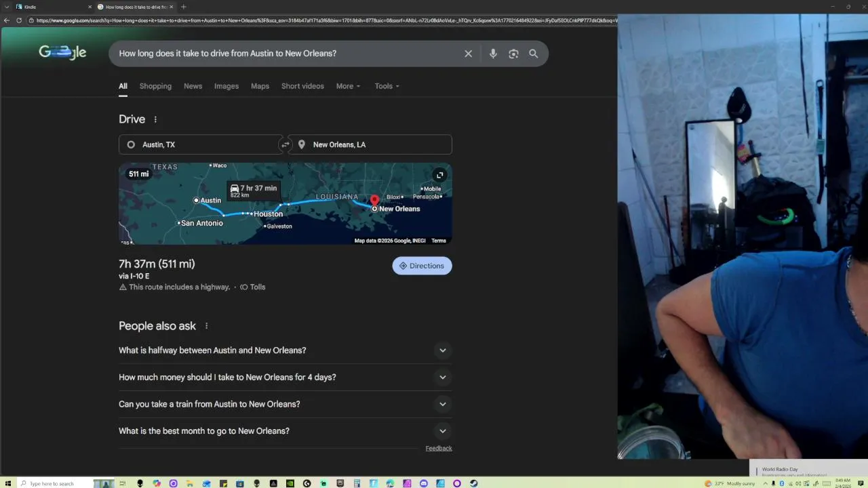Swap origin and destination locations
The width and height of the screenshot is (868, 488).
pyautogui.click(x=285, y=144)
